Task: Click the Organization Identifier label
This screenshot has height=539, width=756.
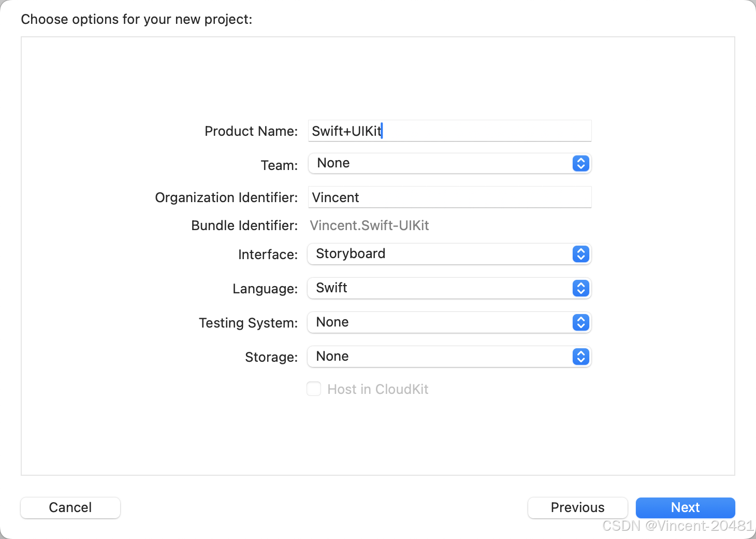Action: [226, 197]
